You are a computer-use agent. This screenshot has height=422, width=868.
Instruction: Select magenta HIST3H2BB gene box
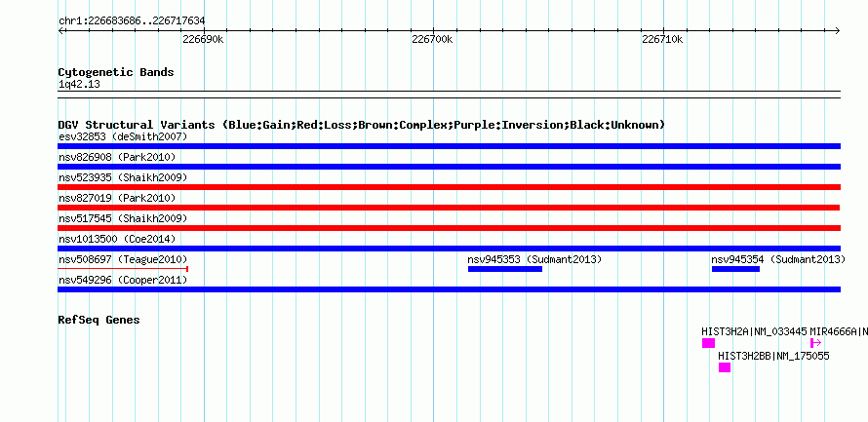click(725, 367)
